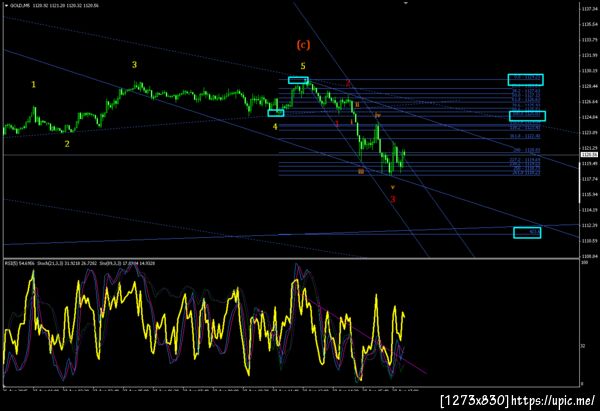
Task: Click price scale value 1126.64
Action: click(x=589, y=102)
